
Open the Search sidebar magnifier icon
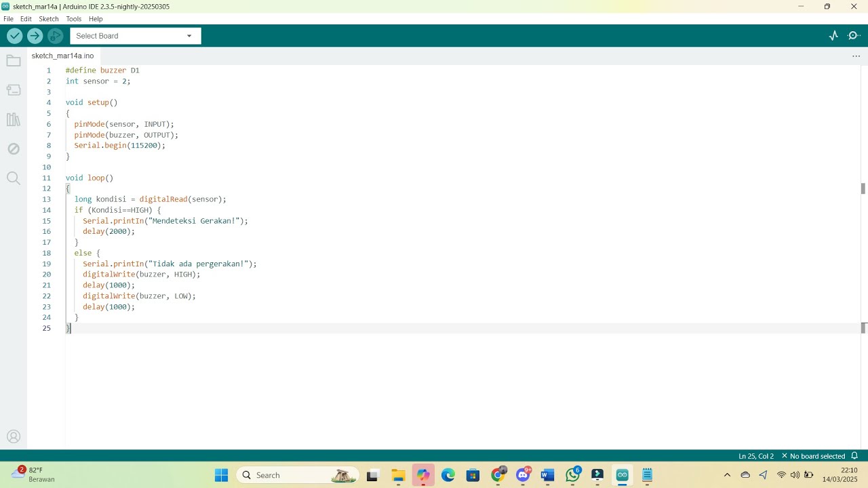coord(14,178)
